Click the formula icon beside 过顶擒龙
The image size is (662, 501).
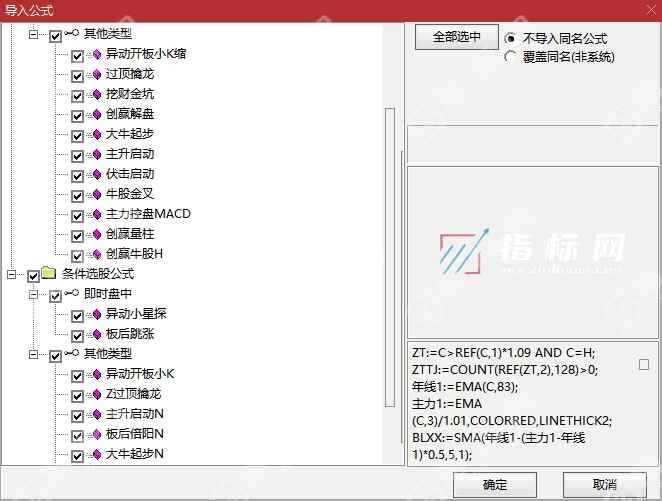(x=96, y=74)
